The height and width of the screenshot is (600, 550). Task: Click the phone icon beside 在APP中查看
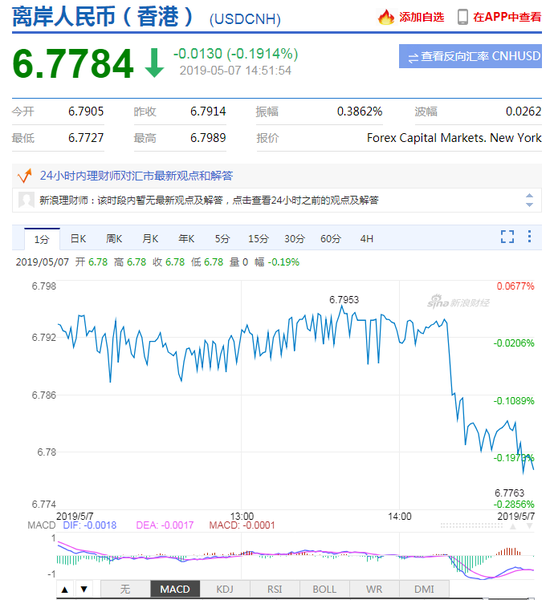coord(463,17)
